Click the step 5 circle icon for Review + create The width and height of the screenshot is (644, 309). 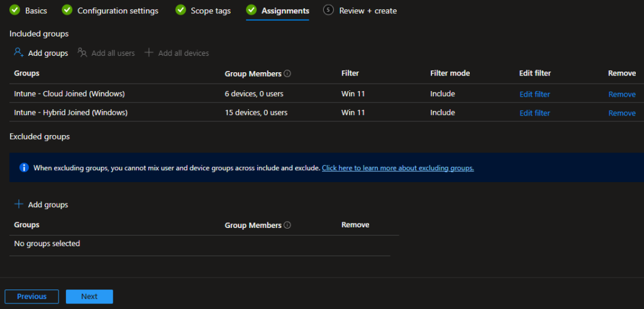[328, 11]
